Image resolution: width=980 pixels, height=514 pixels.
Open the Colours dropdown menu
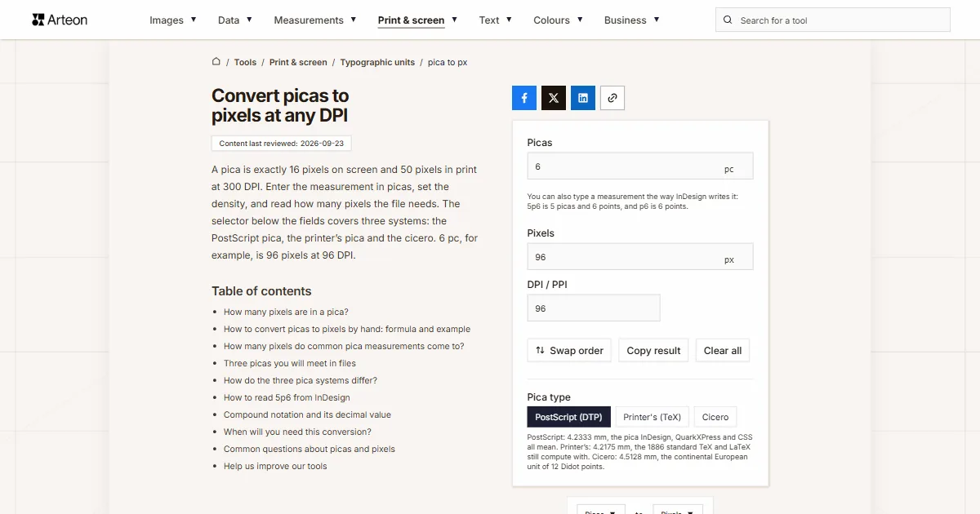point(559,20)
